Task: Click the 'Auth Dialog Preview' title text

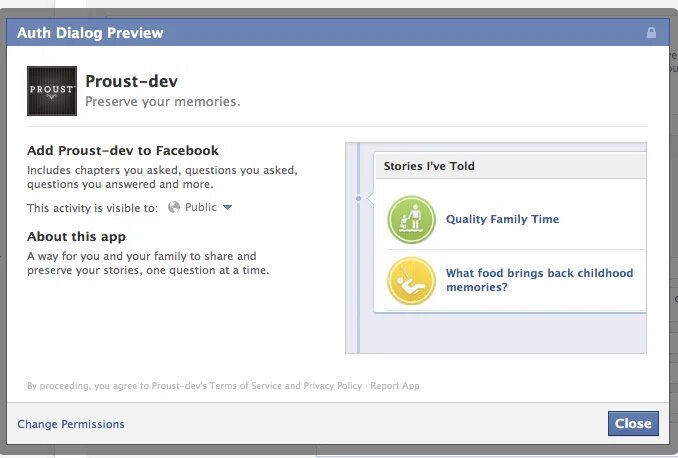Action: [x=90, y=32]
